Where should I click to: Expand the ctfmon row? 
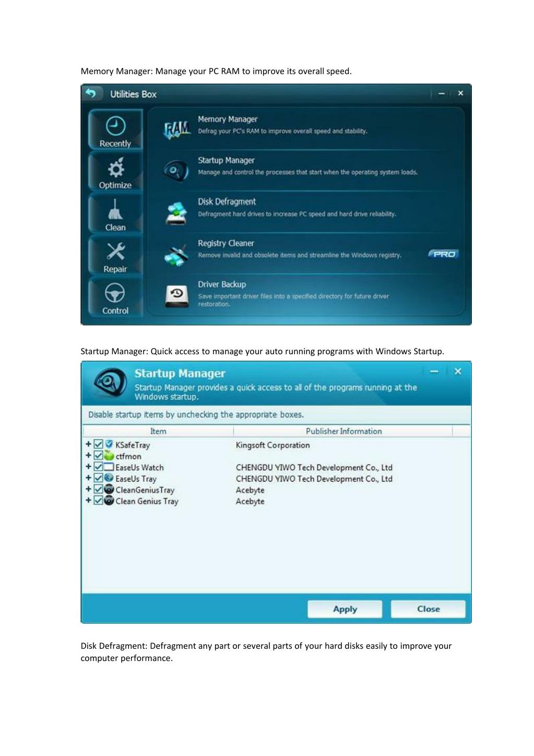[x=88, y=455]
